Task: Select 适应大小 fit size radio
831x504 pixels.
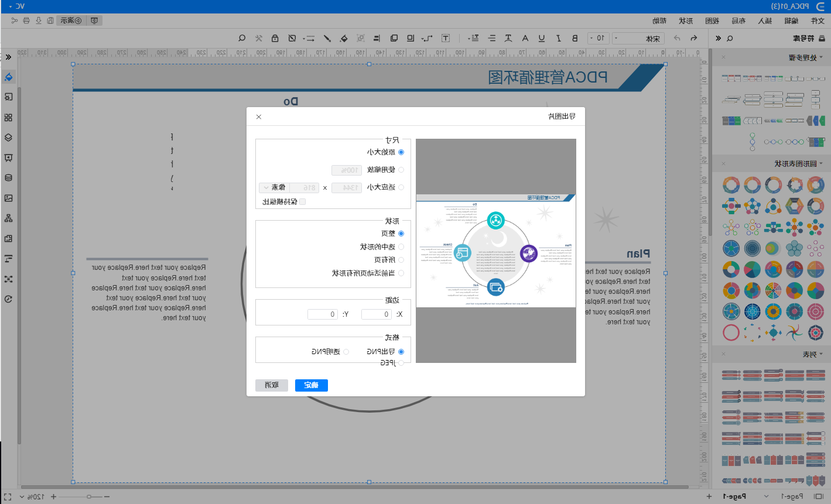Action: tap(401, 187)
